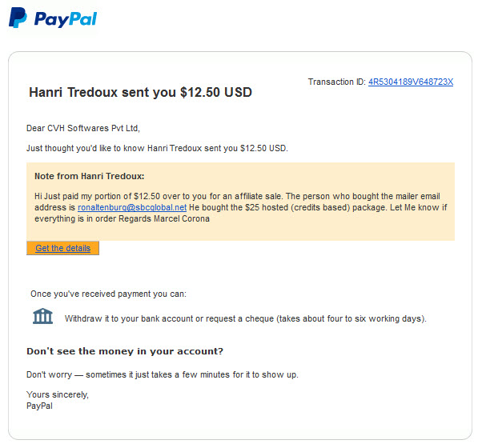Click the Get the details button
486x448 pixels.
[x=62, y=248]
